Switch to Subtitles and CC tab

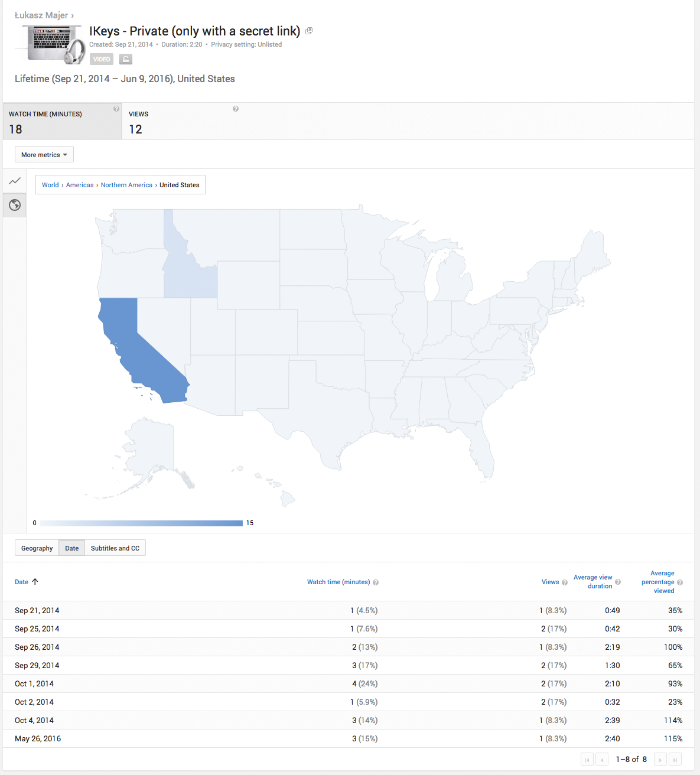point(115,548)
